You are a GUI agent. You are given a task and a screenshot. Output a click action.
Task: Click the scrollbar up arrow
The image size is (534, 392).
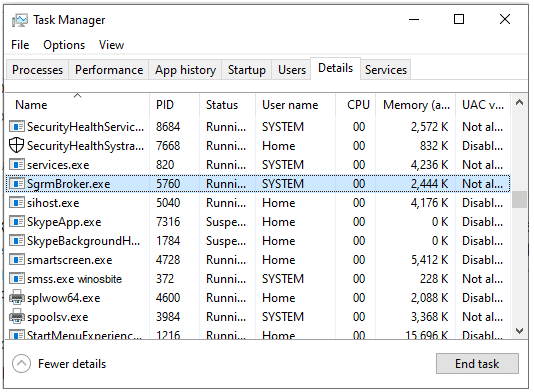tap(519, 102)
